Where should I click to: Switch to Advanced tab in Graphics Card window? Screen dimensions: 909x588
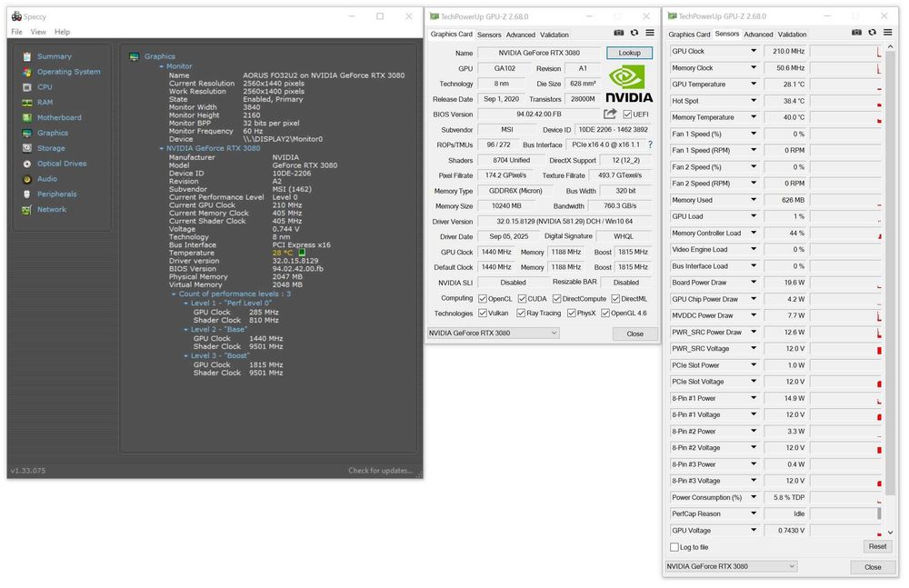[521, 35]
